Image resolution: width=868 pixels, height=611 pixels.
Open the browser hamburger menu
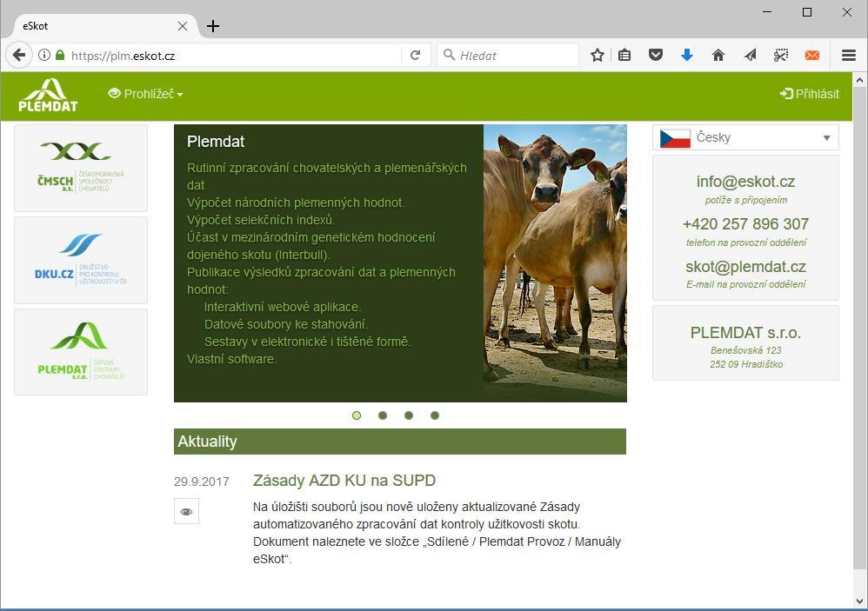click(849, 56)
